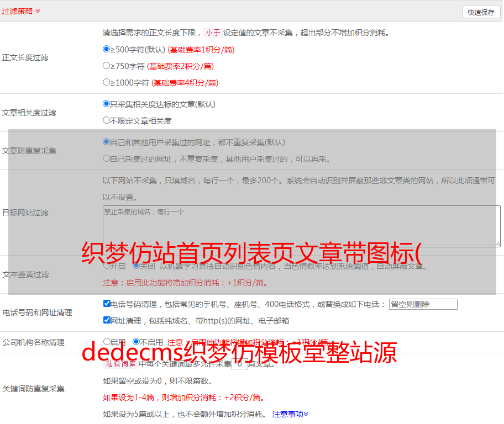Image resolution: width=504 pixels, height=424 pixels.
Task: Pick the ≥1000字符 length option
Action: tap(106, 82)
